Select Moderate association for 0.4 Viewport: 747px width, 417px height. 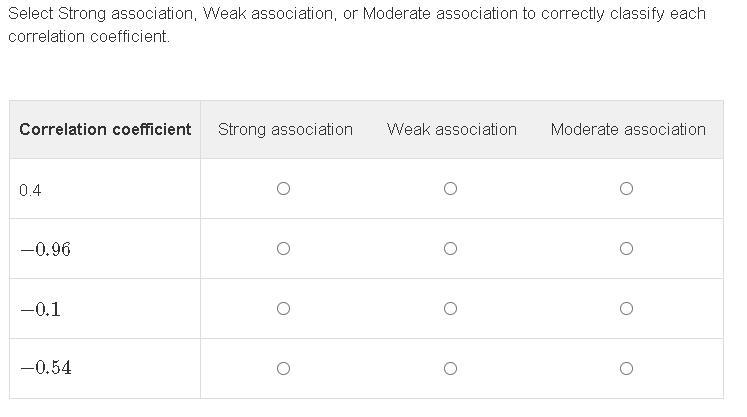[x=626, y=189]
